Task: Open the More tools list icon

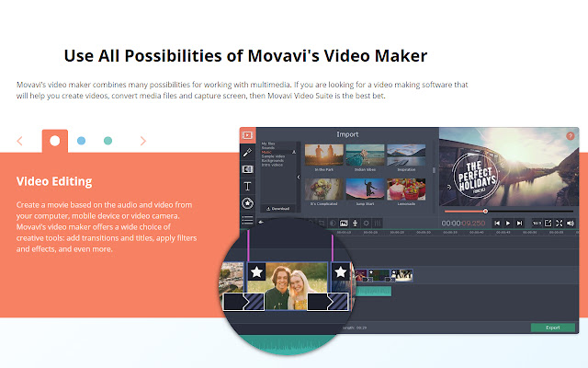Action: (247, 220)
